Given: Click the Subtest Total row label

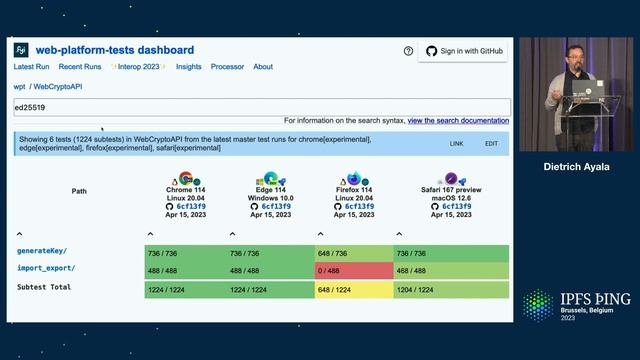Looking at the screenshot, I should point(44,287).
